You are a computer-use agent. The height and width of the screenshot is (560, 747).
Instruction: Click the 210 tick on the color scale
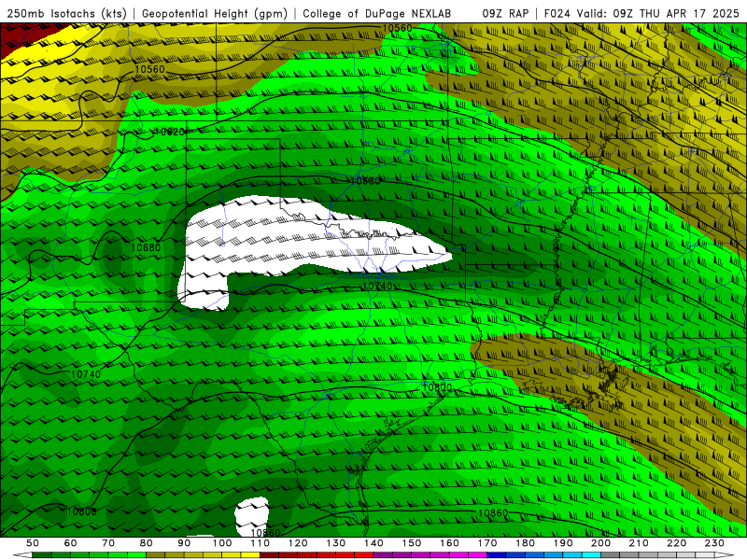point(639,543)
